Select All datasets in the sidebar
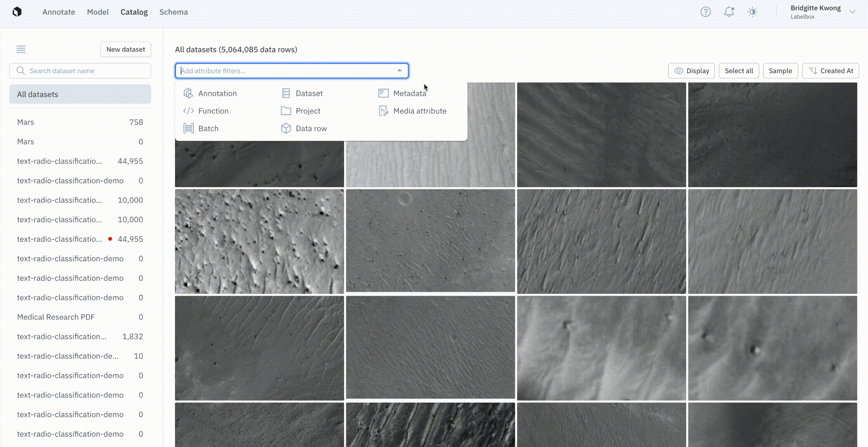This screenshot has height=447, width=868. 80,94
